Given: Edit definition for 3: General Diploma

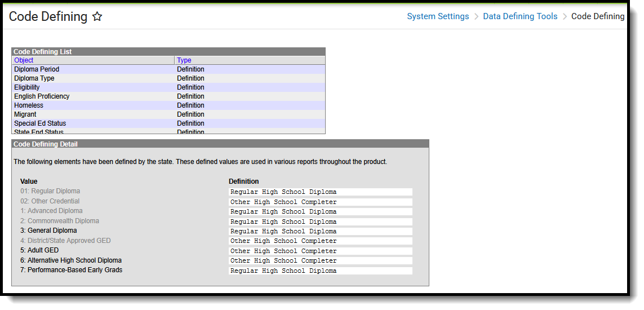Looking at the screenshot, I should 320,232.
